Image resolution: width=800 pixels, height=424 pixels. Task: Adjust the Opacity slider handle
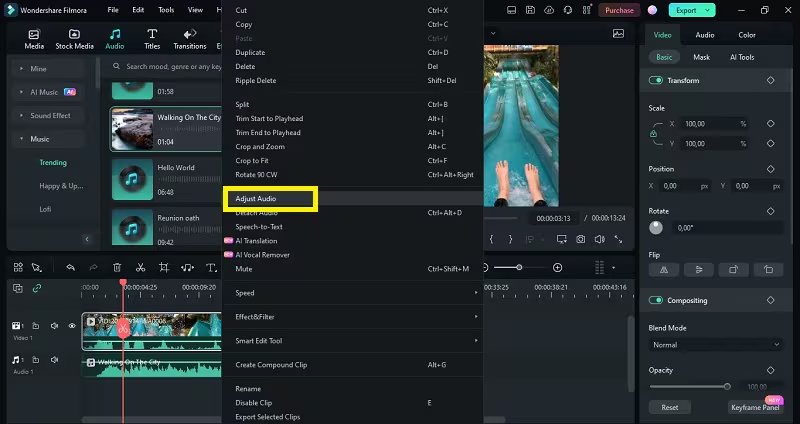tap(727, 386)
